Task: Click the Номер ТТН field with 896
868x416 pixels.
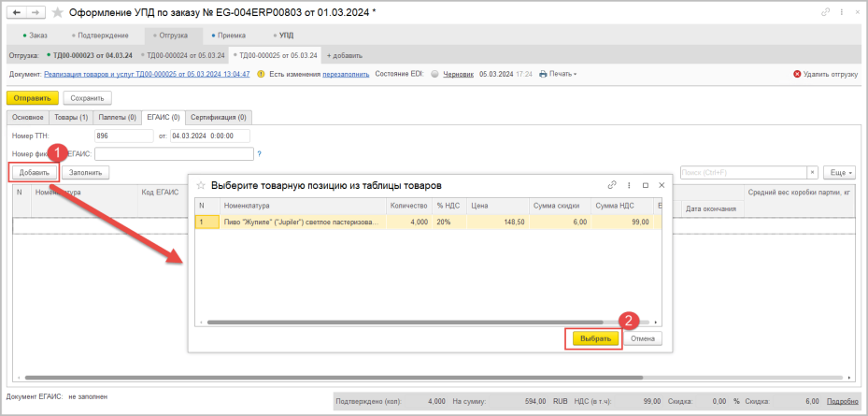Action: 124,136
